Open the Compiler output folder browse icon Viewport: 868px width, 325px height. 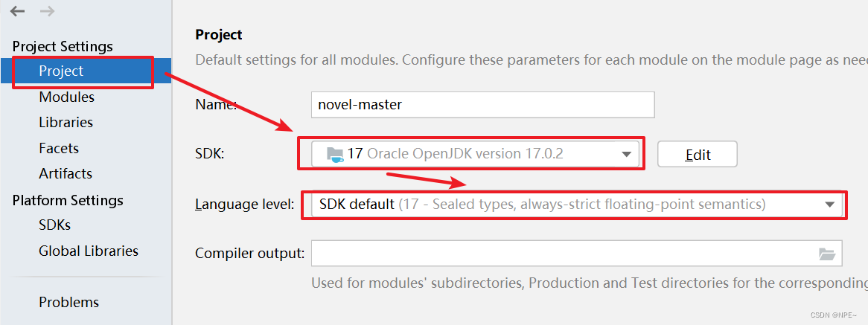[x=826, y=254]
